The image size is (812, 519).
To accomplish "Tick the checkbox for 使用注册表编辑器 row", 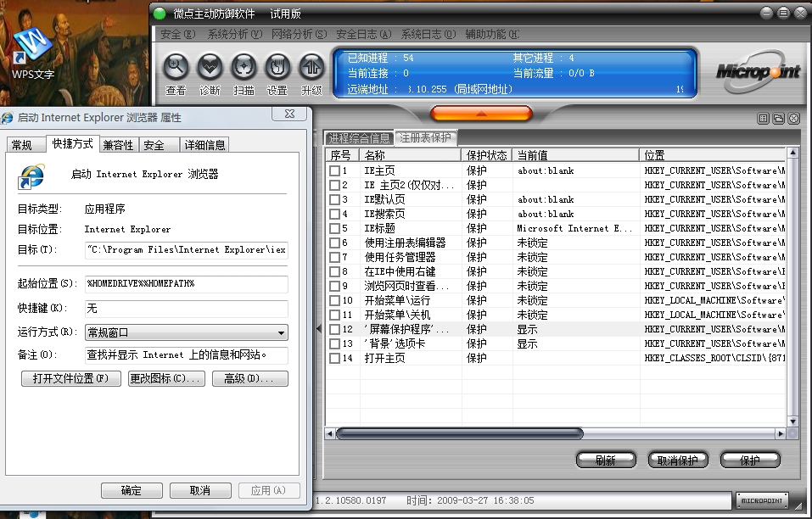I will click(334, 243).
